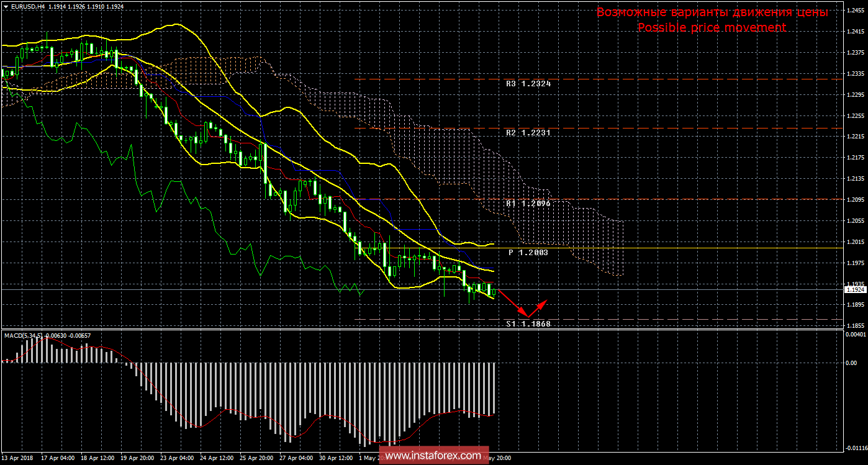Viewport: 868px width, 465px height.
Task: Click the 0.00 level on MACD scale
Action: click(x=852, y=363)
